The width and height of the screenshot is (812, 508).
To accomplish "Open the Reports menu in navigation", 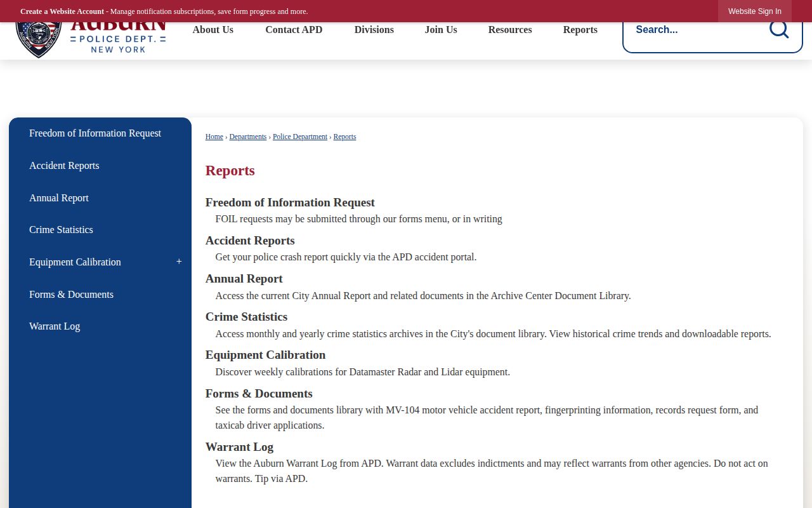I will tap(580, 30).
